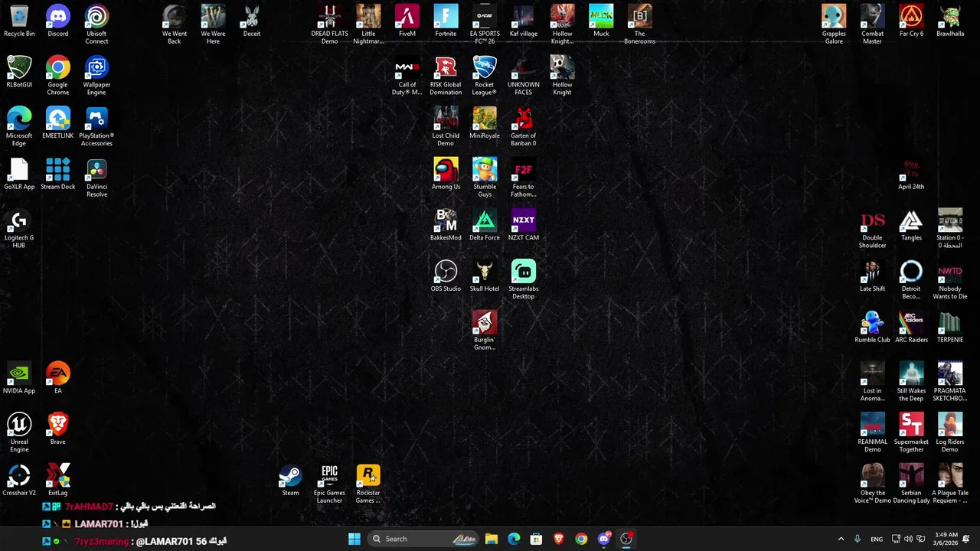Screen dimensions: 980x551
Task: Select the Lost Child Demo icon
Action: coord(446,127)
